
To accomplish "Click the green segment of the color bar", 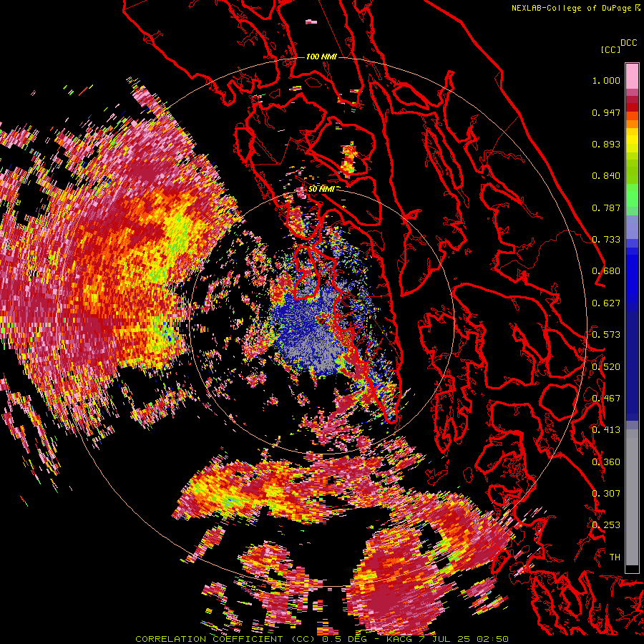I will point(632,195).
